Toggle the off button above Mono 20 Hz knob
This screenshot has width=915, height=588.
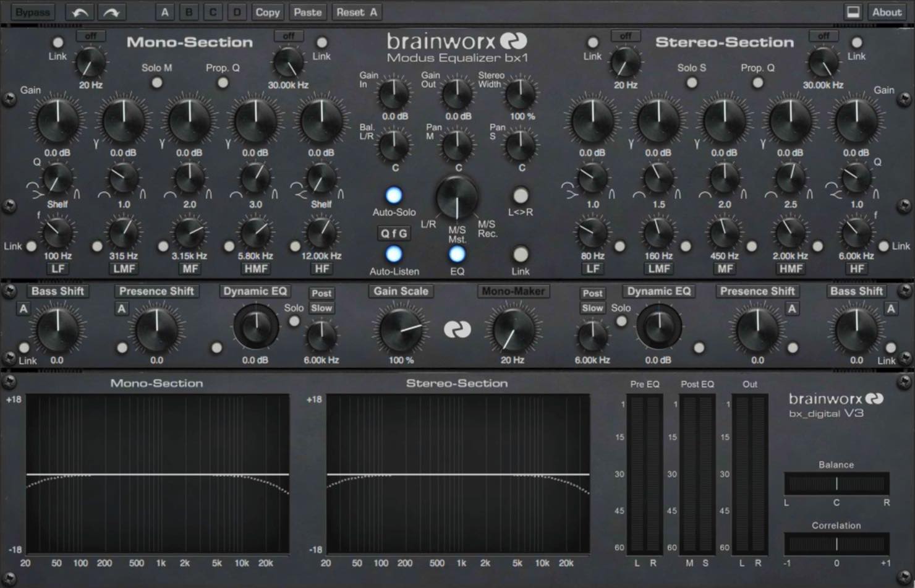[91, 36]
